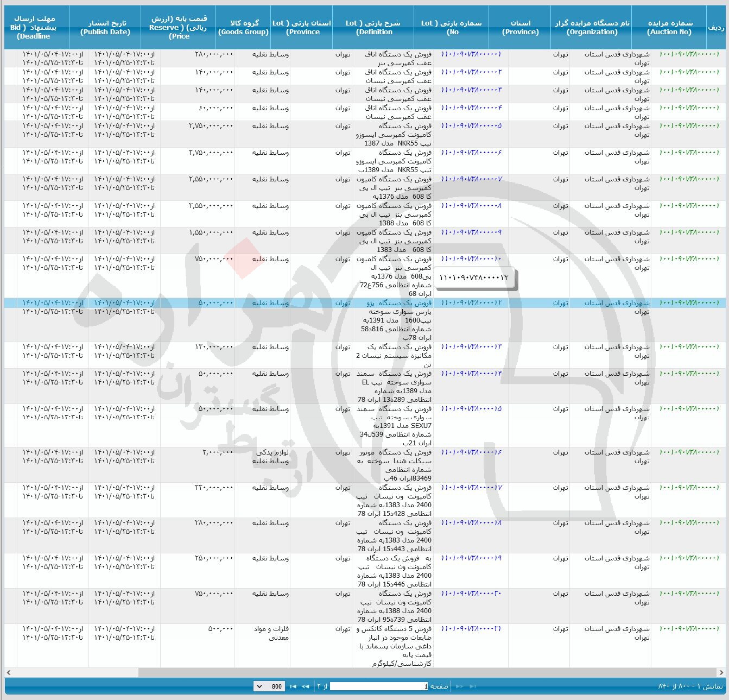Open highlighted lot number link ending in ۰۰۰۰۱۲

click(471, 303)
